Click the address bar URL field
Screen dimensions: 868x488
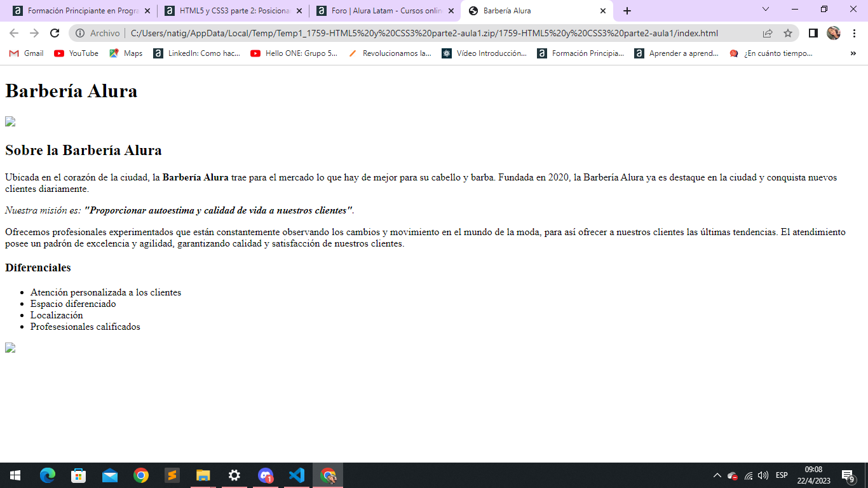pos(424,33)
